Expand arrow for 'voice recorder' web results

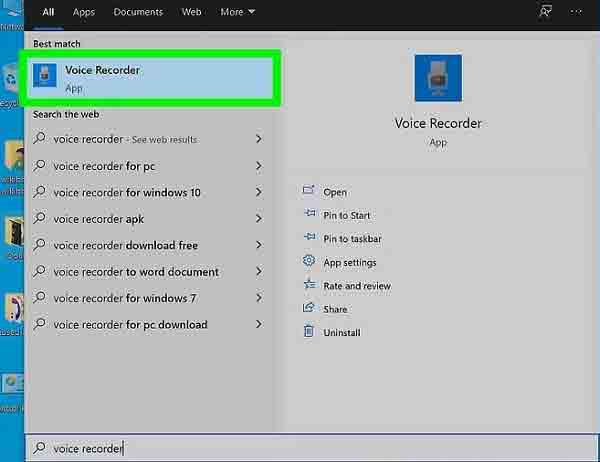pos(259,139)
